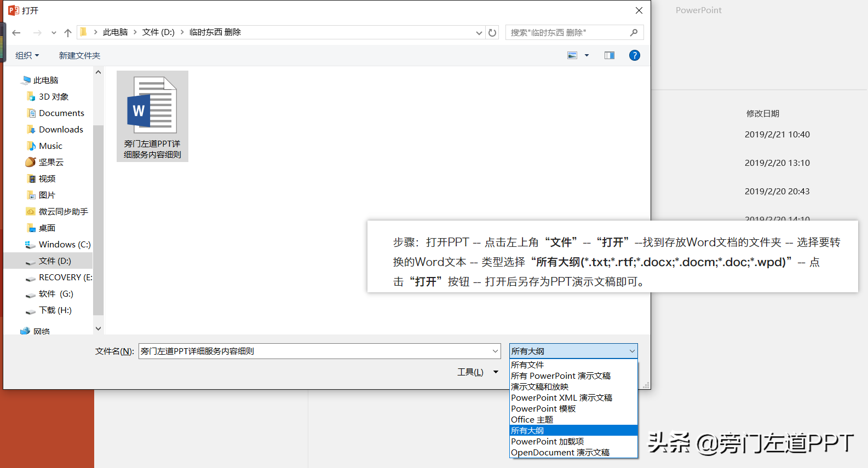Click the sidebar scroll up arrow
The height and width of the screenshot is (468, 868).
tap(99, 72)
